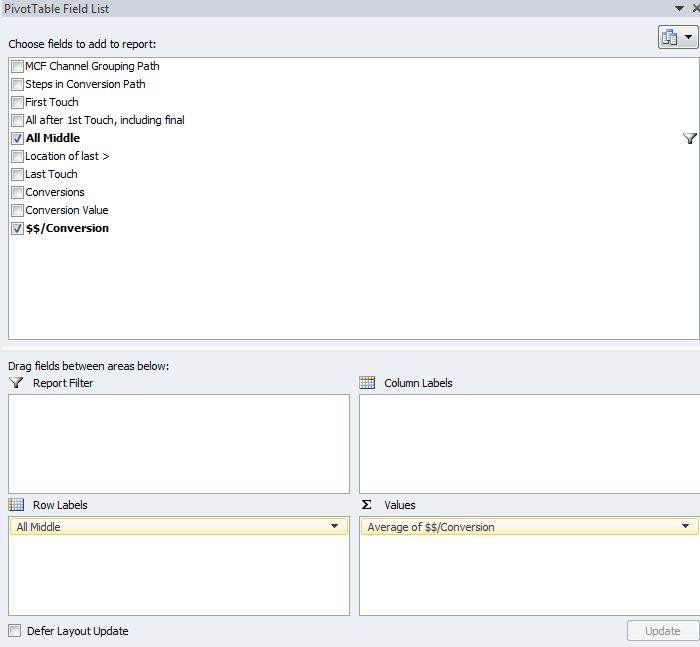Tick the Conversion Value field checkbox
This screenshot has width=700, height=647.
17,210
